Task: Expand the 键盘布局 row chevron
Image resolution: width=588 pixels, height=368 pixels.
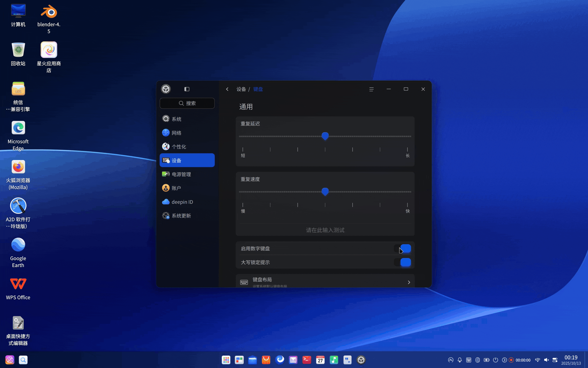Action: coord(409,282)
